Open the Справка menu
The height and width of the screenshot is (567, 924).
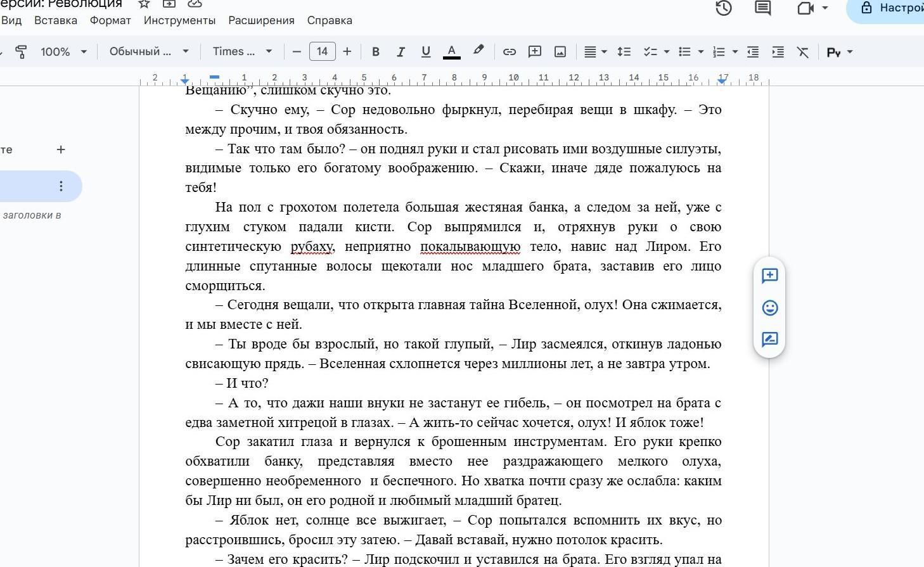pos(330,20)
